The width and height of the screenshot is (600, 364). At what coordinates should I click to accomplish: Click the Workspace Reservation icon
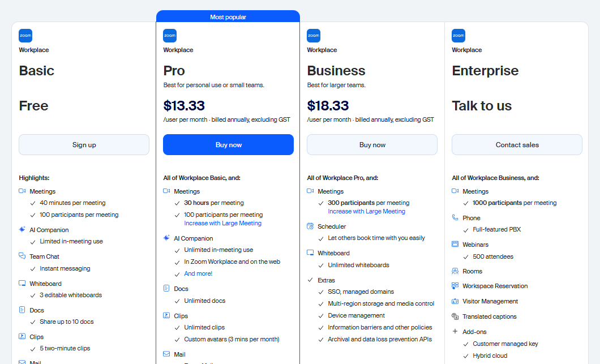click(x=455, y=285)
